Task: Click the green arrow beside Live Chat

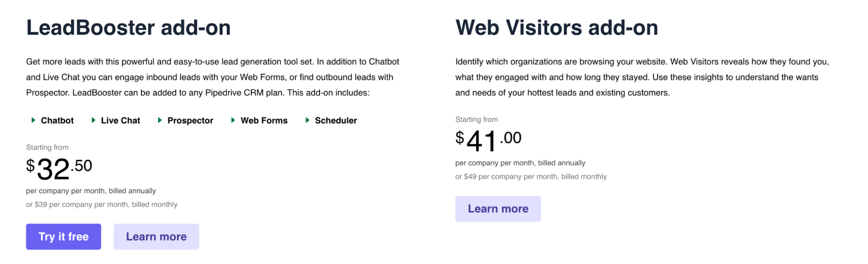Action: click(93, 120)
